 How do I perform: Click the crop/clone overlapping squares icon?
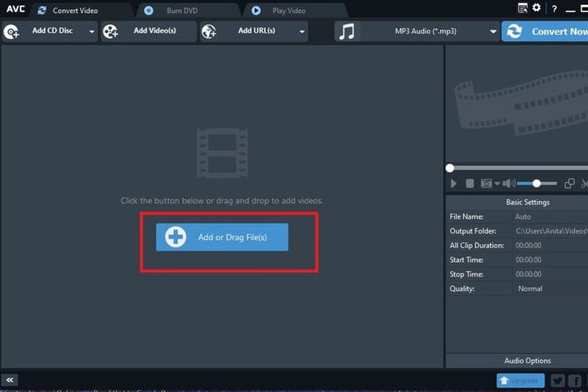coord(570,184)
